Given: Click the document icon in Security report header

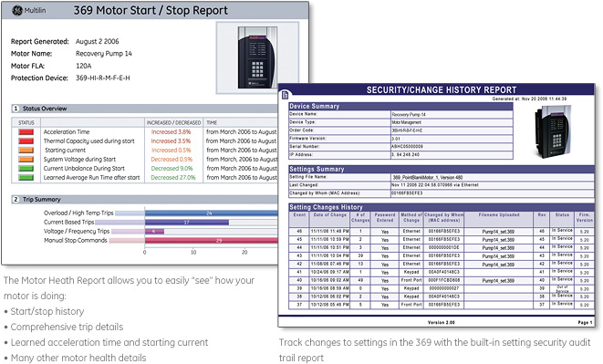Looking at the screenshot, I should [285, 95].
